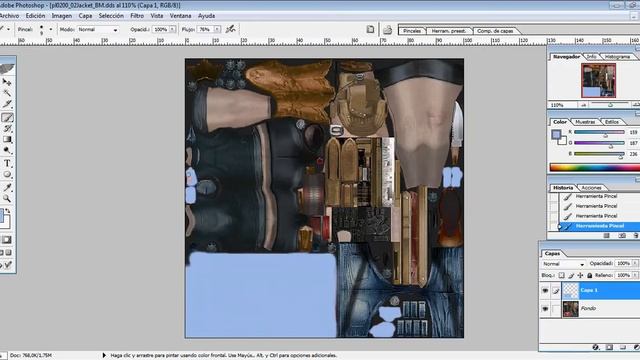Open the Edición menu
Image resolution: width=640 pixels, height=360 pixels.
click(35, 16)
